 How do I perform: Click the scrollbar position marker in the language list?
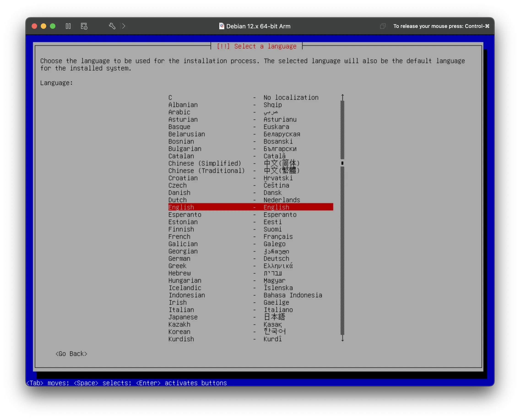(x=342, y=163)
